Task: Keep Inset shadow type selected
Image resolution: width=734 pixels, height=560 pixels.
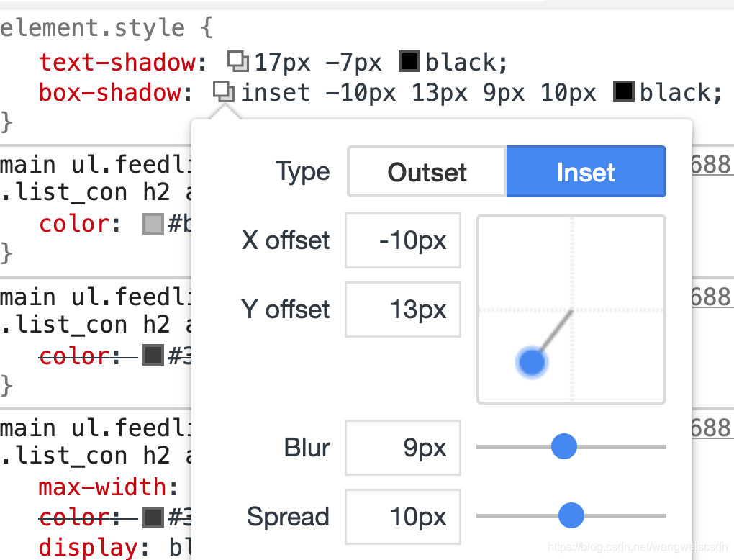Action: click(x=586, y=171)
